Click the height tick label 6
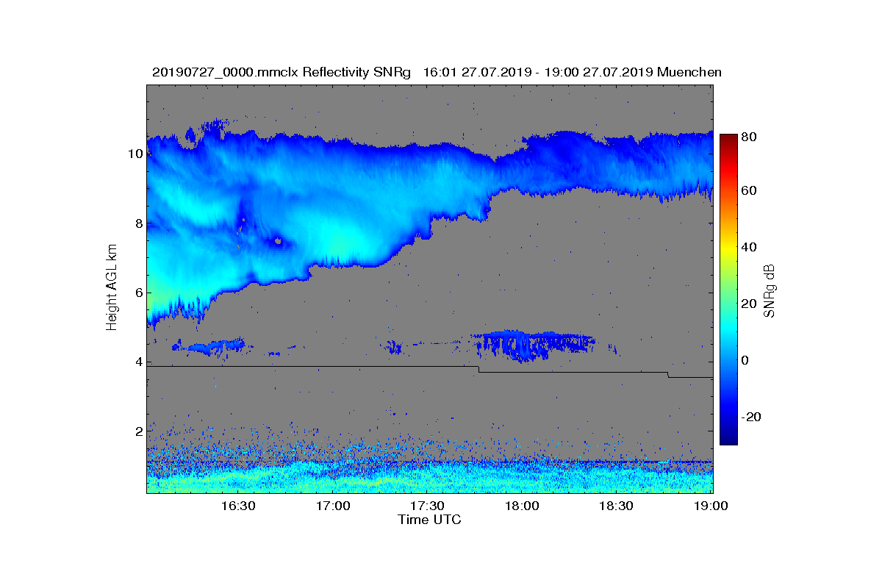This screenshot has height=588, width=882. (x=138, y=293)
